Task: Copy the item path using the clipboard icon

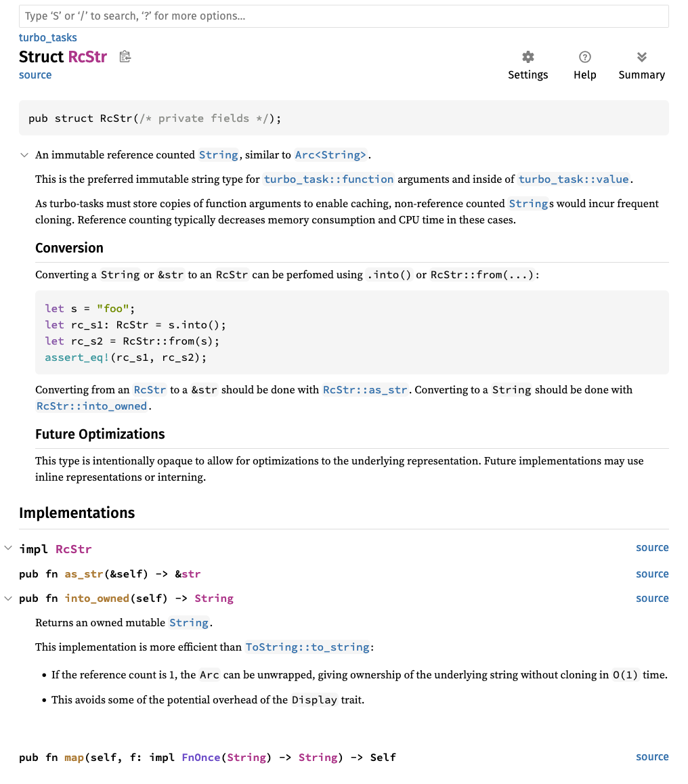Action: tap(125, 57)
